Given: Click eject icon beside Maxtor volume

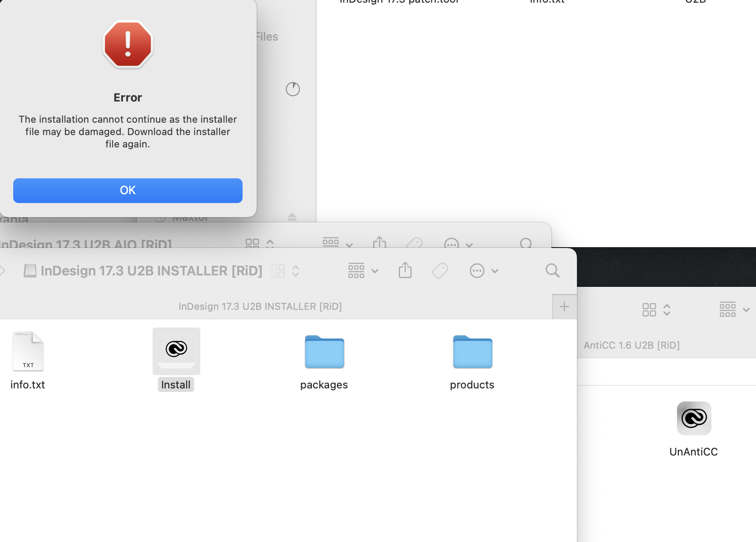Looking at the screenshot, I should click(x=292, y=217).
